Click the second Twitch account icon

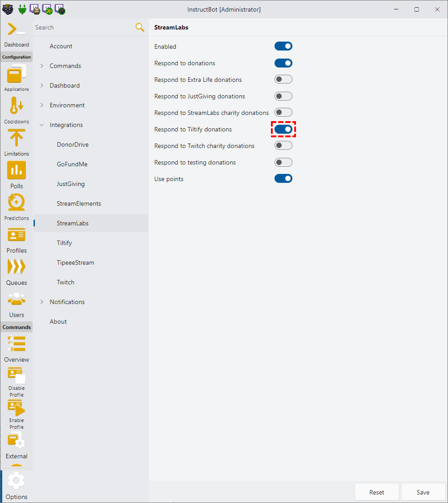pyautogui.click(x=47, y=9)
